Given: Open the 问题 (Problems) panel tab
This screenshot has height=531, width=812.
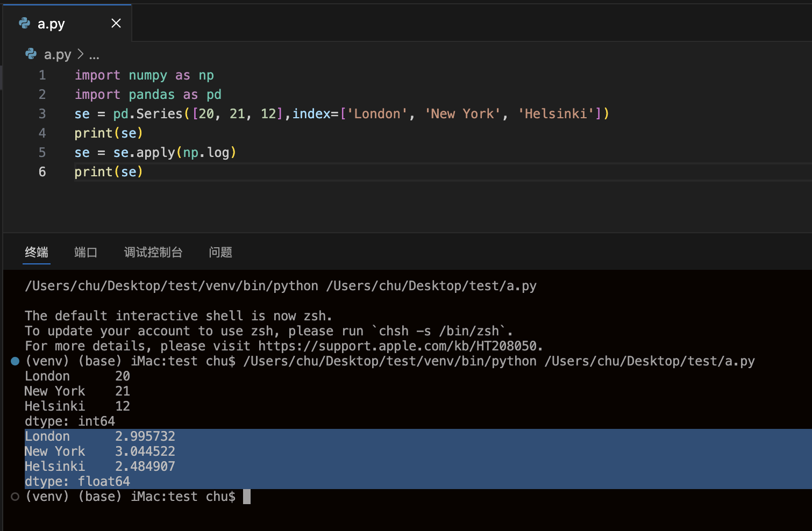Looking at the screenshot, I should click(220, 252).
